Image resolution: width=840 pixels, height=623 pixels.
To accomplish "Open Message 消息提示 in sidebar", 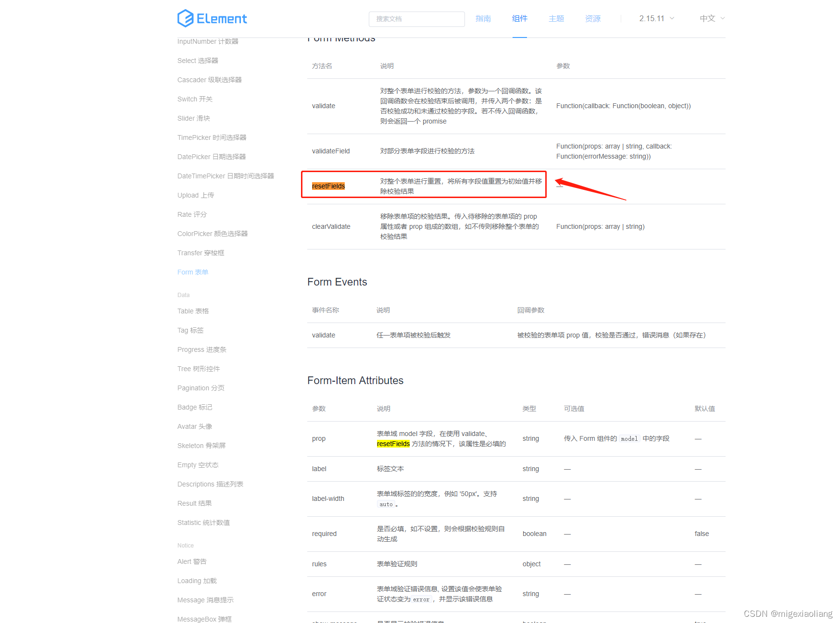I will pos(205,600).
